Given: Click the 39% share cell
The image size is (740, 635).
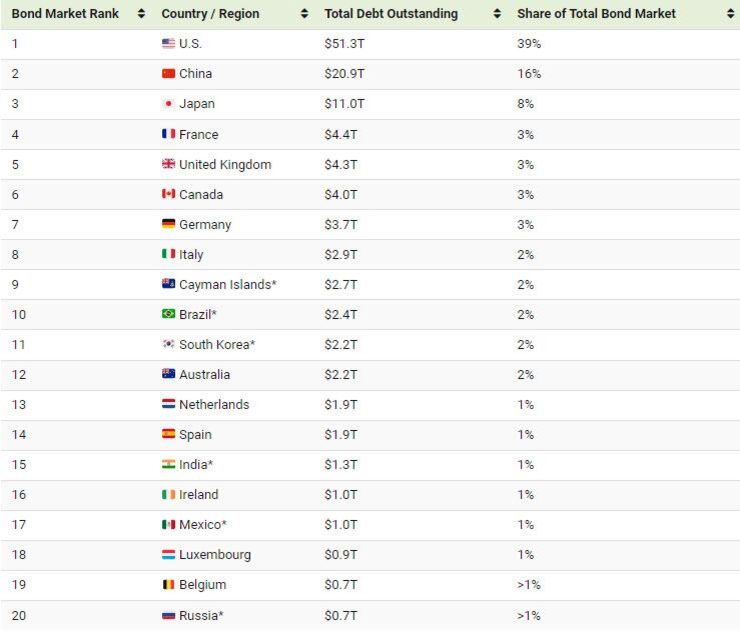Looking at the screenshot, I should 529,43.
